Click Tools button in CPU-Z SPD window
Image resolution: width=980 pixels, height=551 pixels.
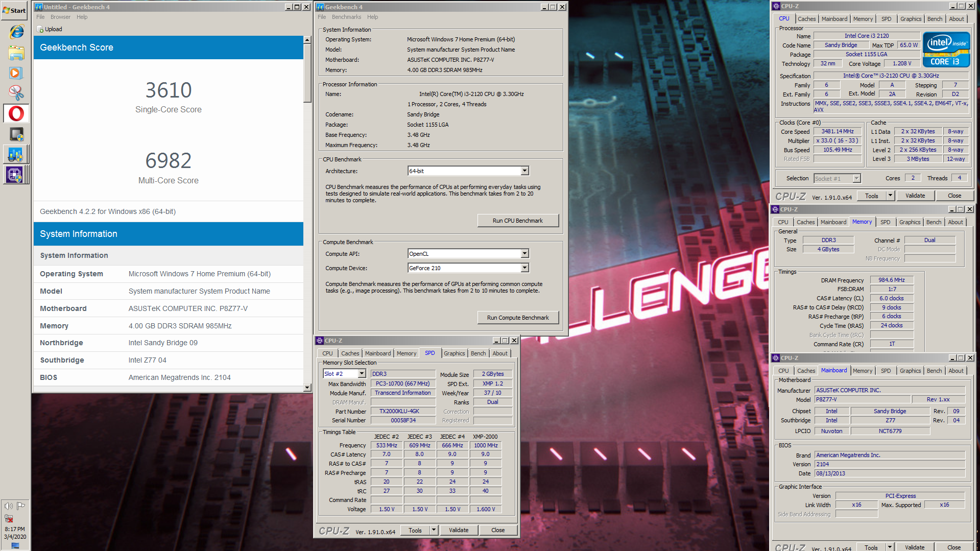pyautogui.click(x=415, y=530)
